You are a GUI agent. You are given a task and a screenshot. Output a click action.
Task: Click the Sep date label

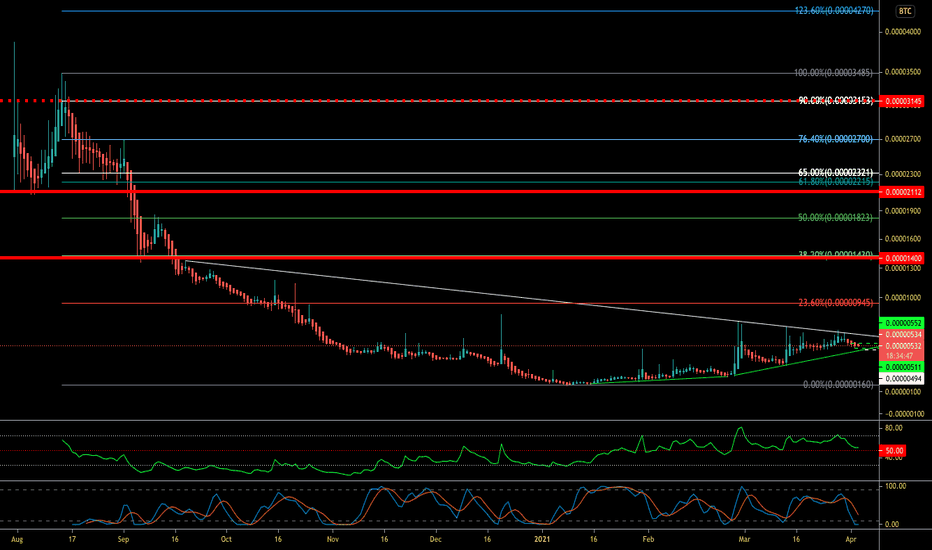pos(123,539)
